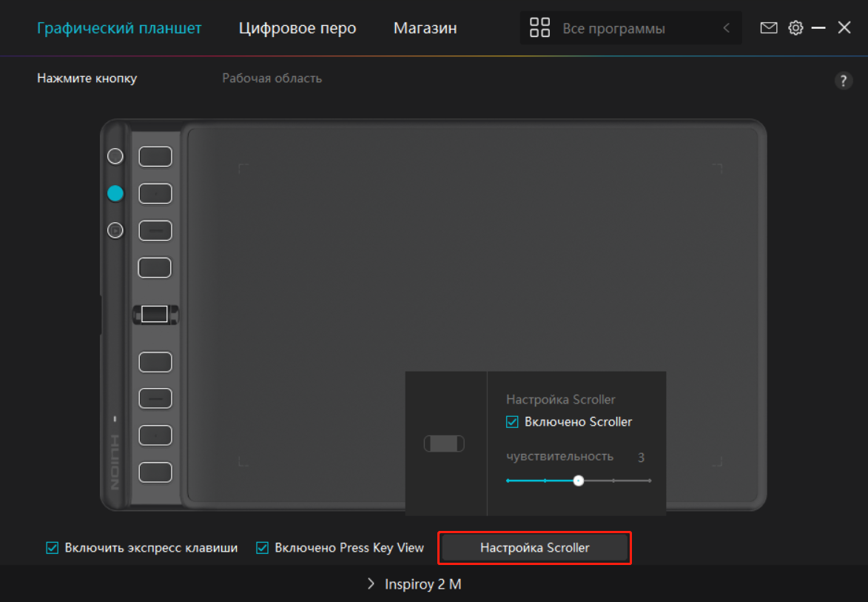The width and height of the screenshot is (868, 602).
Task: Select the top express key on tablet
Action: (x=155, y=156)
